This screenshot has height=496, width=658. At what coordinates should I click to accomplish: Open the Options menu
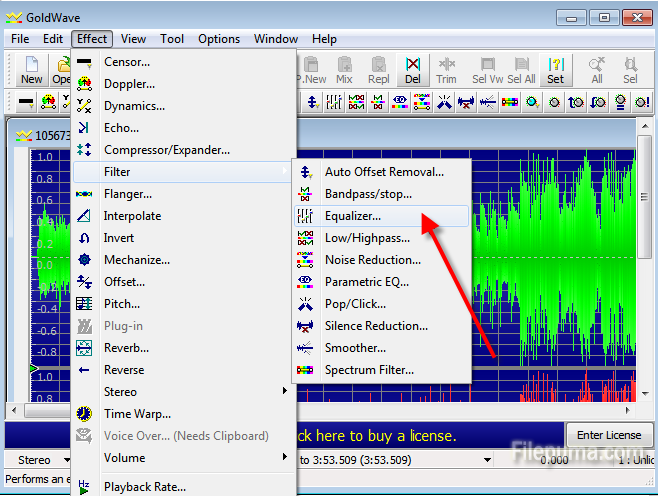(218, 39)
